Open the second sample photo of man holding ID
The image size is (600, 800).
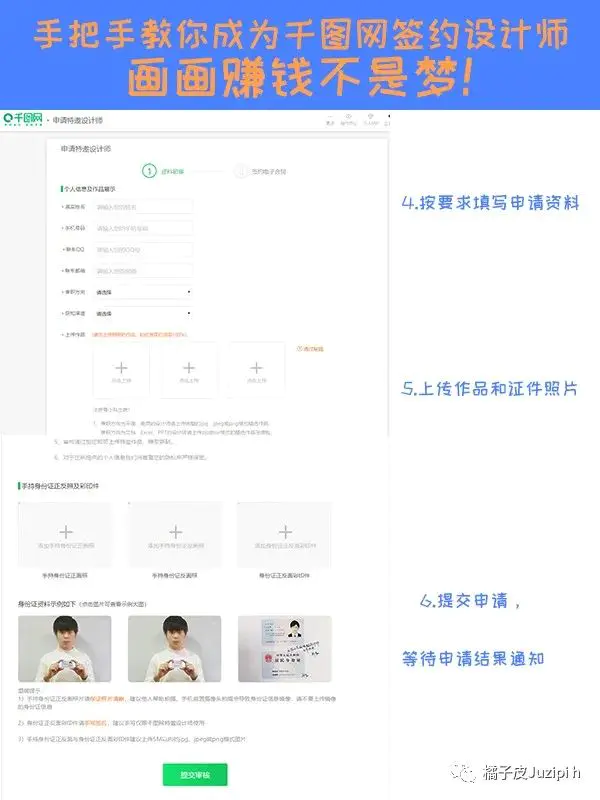pos(174,649)
